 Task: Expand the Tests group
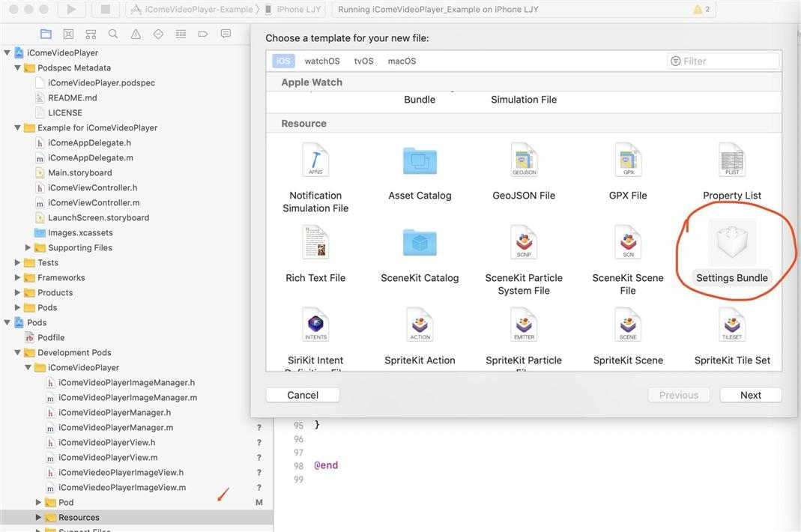coord(18,262)
